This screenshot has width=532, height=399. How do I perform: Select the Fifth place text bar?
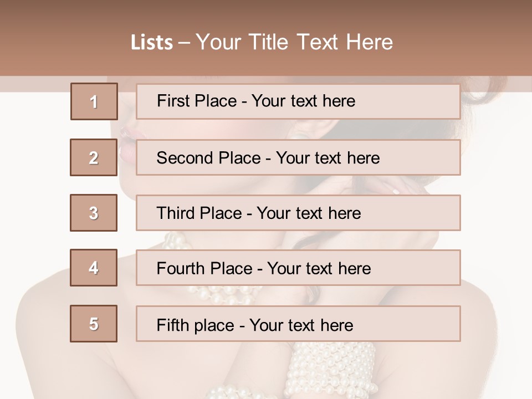pos(298,323)
